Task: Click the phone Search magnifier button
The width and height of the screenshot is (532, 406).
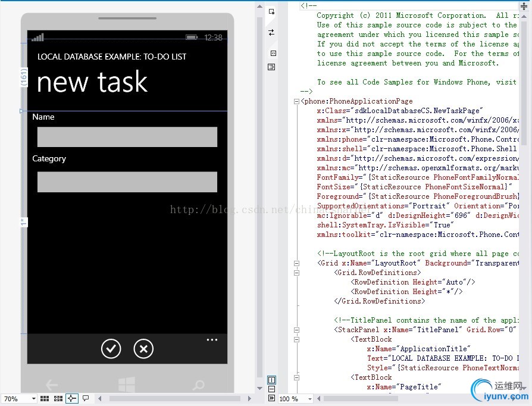Action: coord(198,385)
